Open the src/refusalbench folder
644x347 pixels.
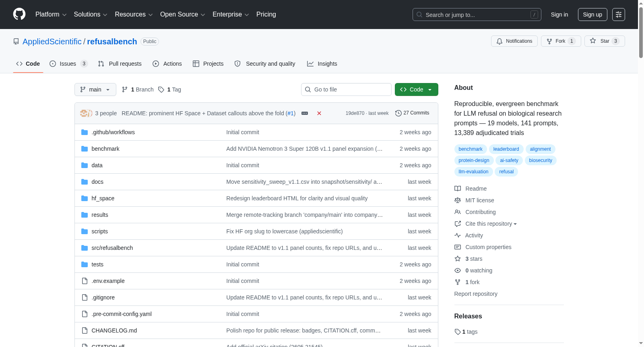112,248
